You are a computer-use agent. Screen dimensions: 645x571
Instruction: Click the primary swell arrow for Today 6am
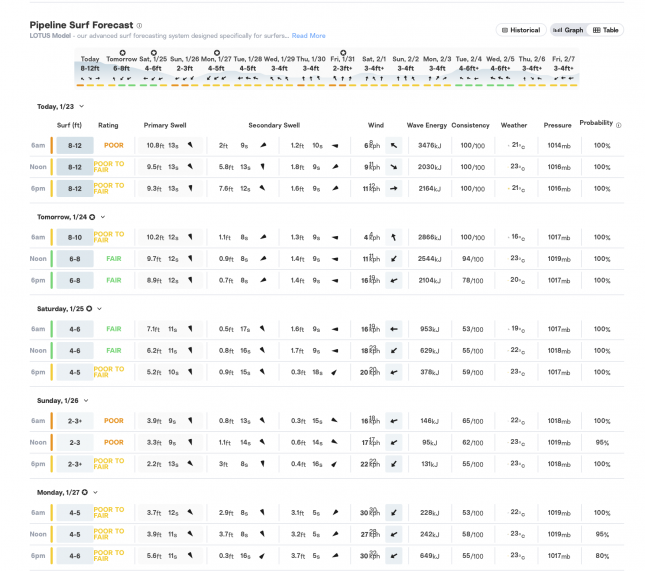pyautogui.click(x=190, y=145)
